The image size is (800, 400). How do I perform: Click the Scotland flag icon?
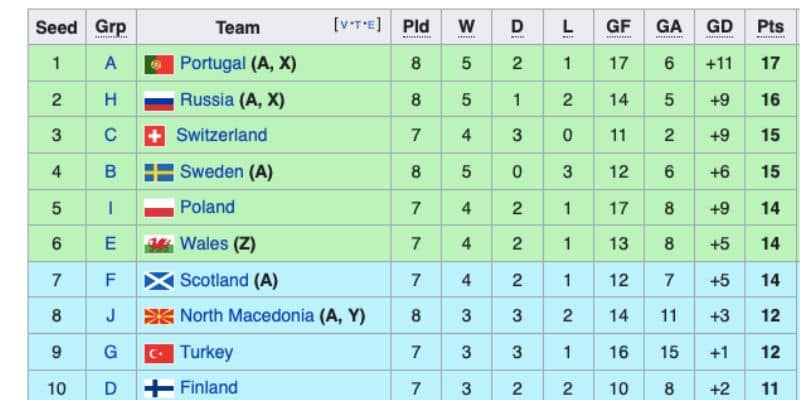coord(159,281)
